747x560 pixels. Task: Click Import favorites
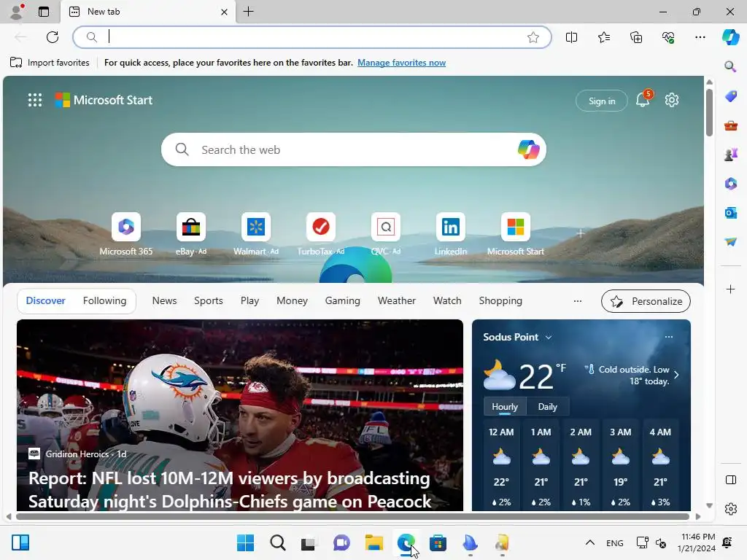50,63
